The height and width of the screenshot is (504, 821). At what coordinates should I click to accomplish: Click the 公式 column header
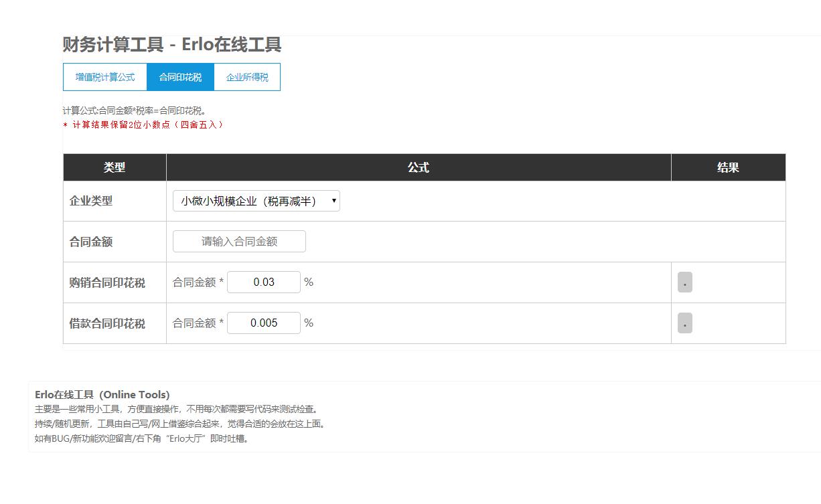(x=419, y=167)
